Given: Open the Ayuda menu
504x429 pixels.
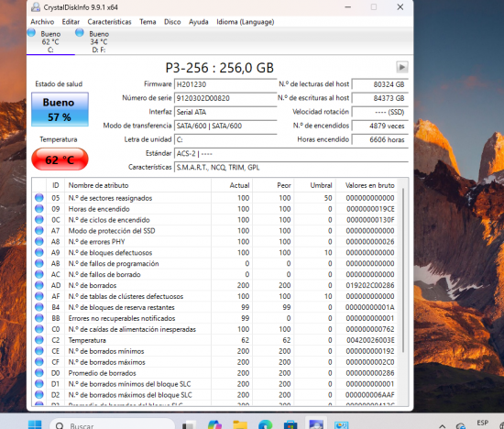Looking at the screenshot, I should click(x=198, y=22).
